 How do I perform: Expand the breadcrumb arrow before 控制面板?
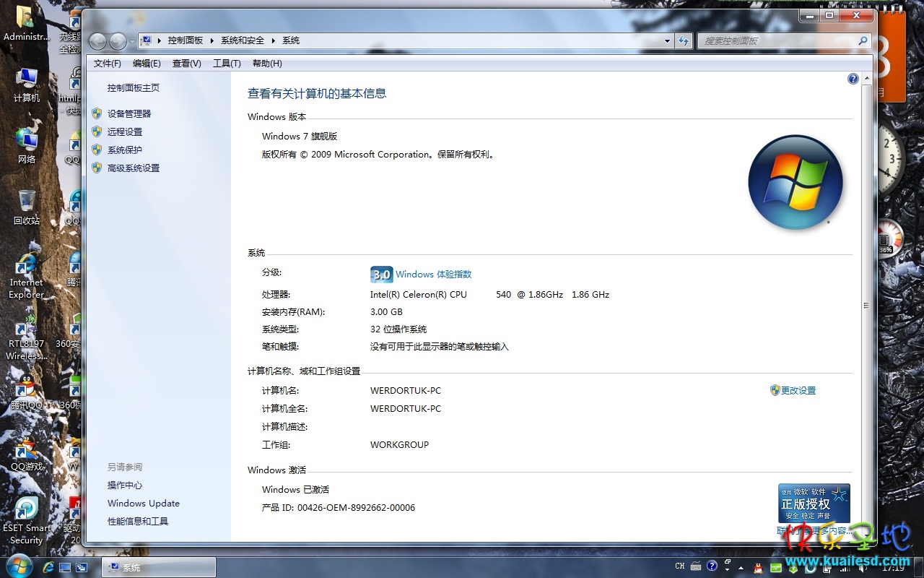tap(159, 41)
